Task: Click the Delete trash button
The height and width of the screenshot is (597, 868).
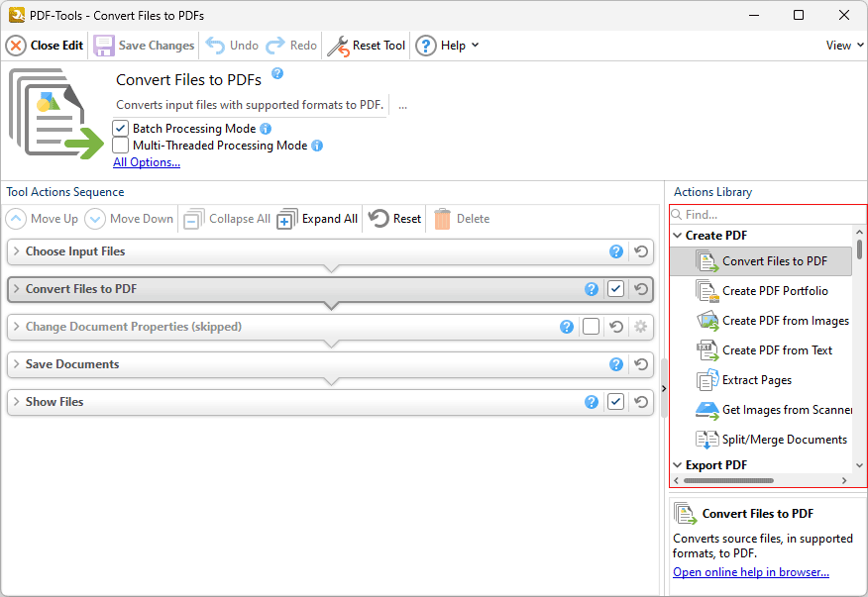Action: click(462, 219)
